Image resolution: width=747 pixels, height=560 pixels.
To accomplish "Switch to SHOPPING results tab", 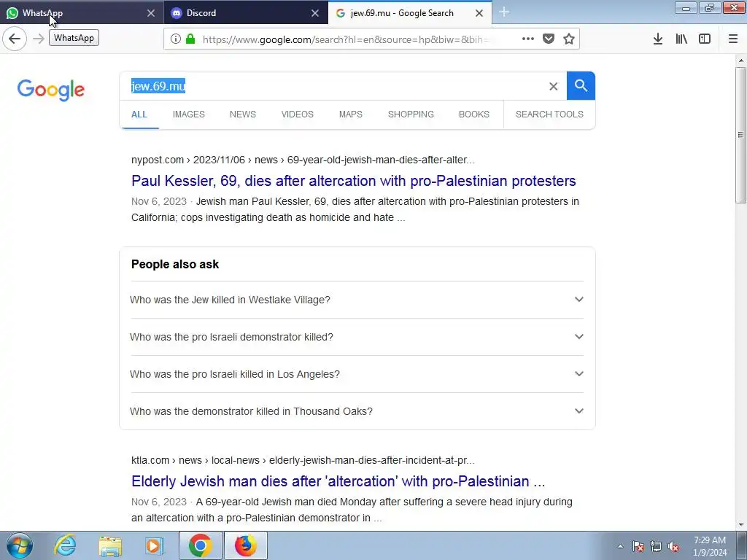I will pyautogui.click(x=411, y=114).
